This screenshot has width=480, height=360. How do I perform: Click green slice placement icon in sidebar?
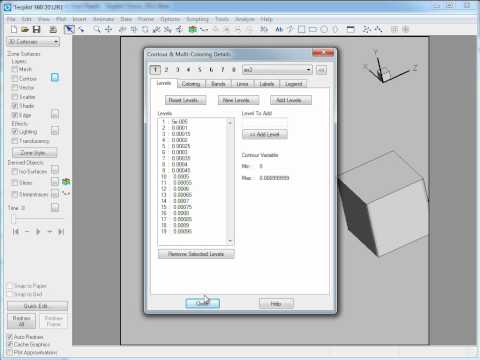pos(66,182)
